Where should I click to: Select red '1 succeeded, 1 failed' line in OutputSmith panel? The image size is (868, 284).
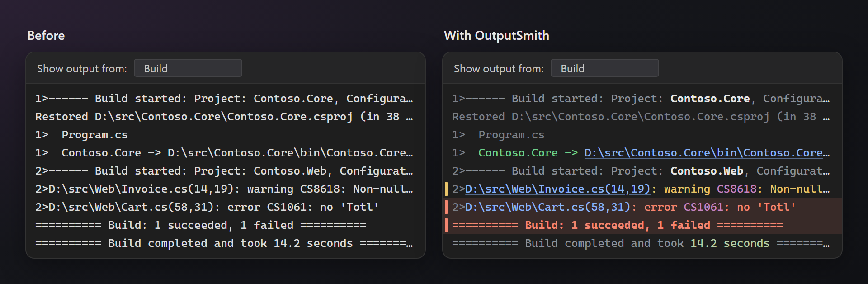[x=618, y=225]
